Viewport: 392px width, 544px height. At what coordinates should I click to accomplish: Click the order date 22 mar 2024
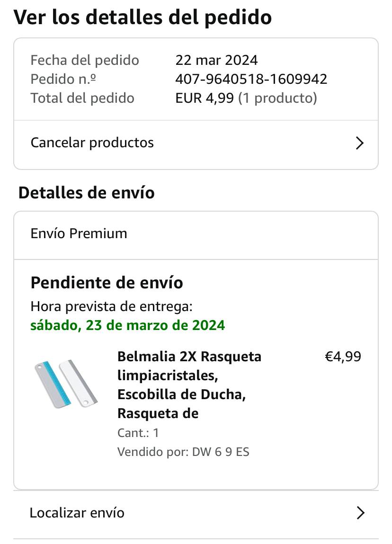pyautogui.click(x=216, y=60)
